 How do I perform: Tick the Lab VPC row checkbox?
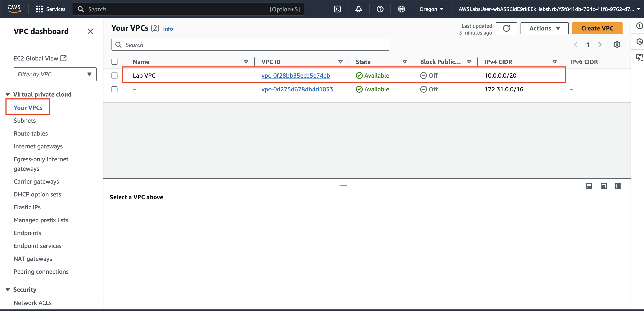tap(114, 75)
